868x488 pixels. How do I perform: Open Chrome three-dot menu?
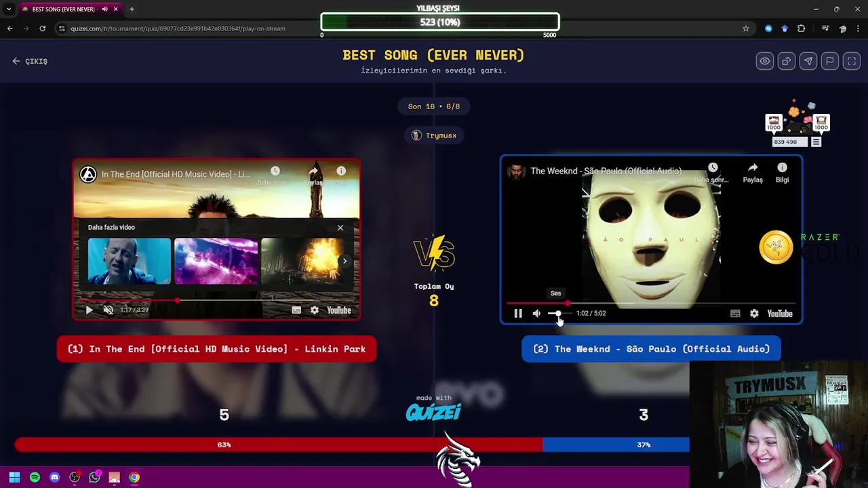(x=858, y=28)
